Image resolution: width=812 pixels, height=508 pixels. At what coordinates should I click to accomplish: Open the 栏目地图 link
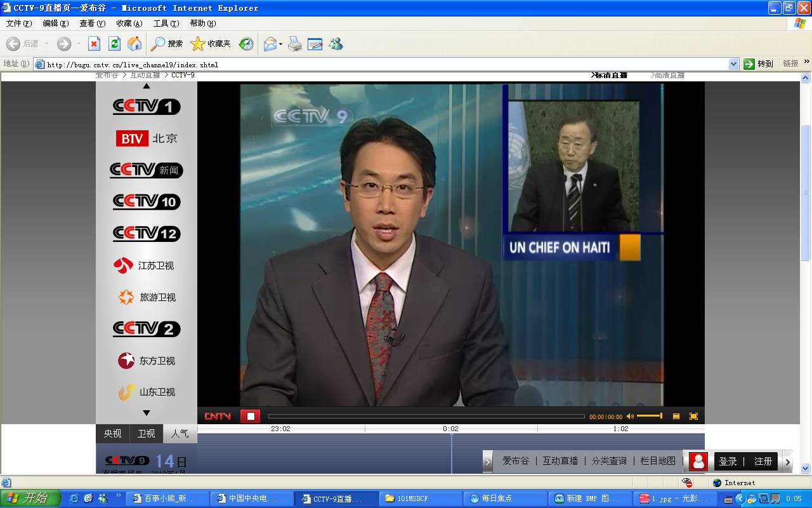[x=658, y=461]
